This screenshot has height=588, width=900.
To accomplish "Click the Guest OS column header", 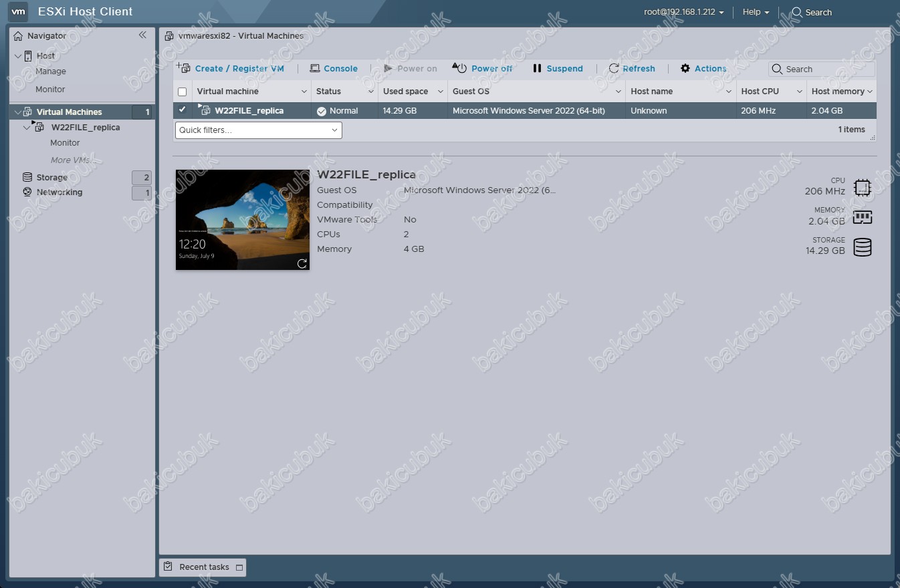I will (x=537, y=92).
